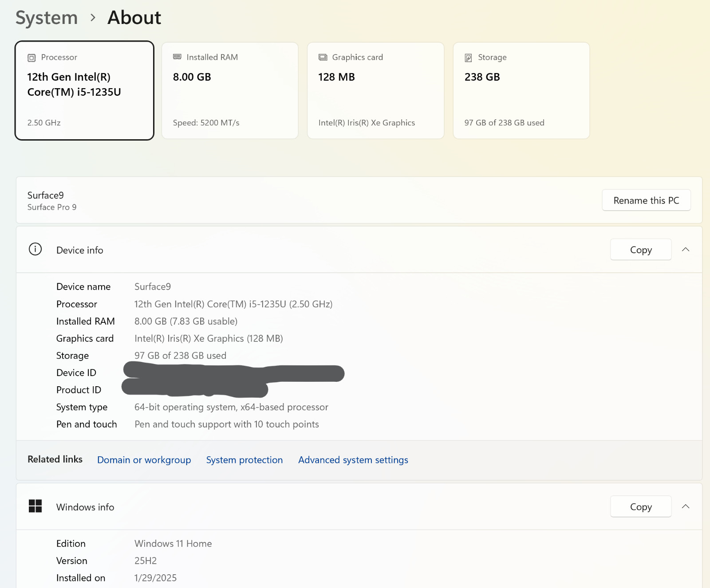Collapse the Windows info section

coord(686,506)
